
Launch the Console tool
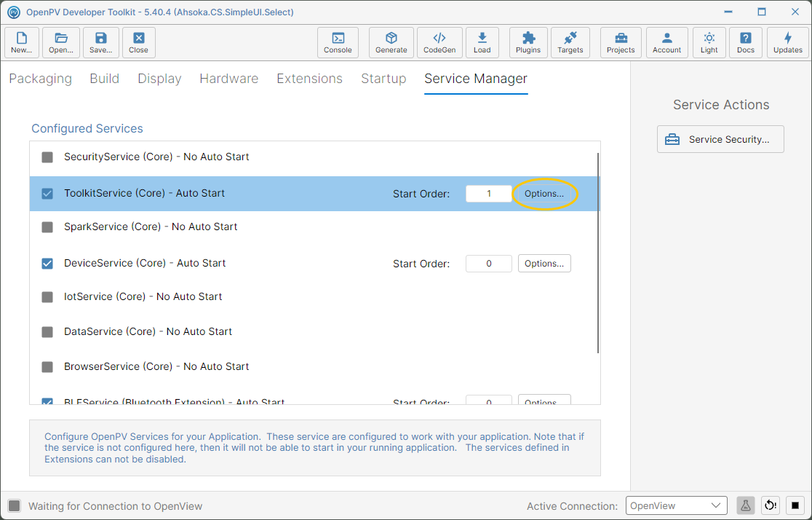coord(338,42)
